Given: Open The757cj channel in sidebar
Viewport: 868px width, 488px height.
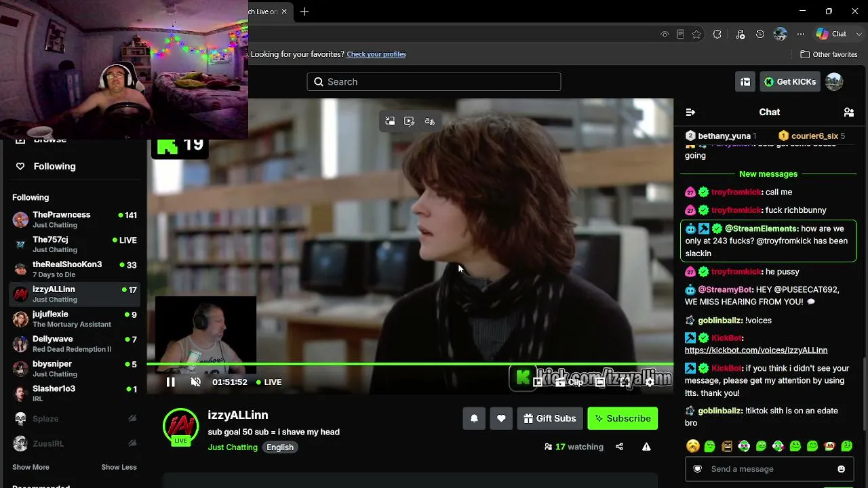Looking at the screenshot, I should point(75,245).
